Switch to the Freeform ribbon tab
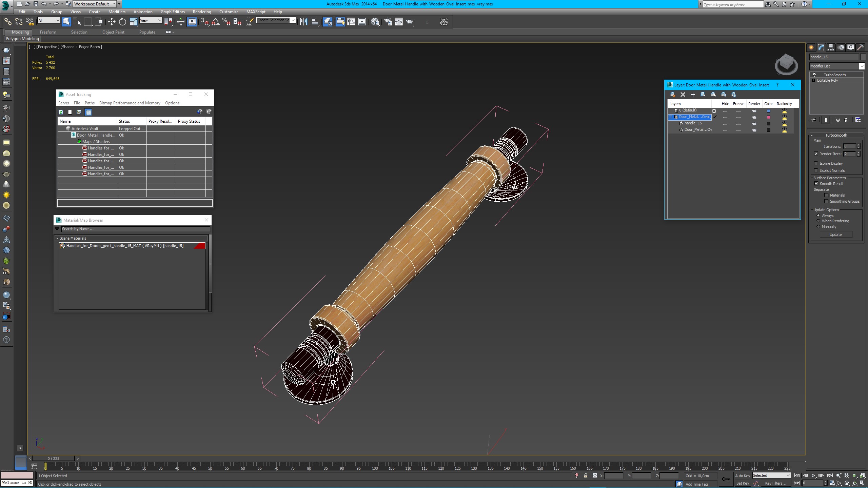 48,32
